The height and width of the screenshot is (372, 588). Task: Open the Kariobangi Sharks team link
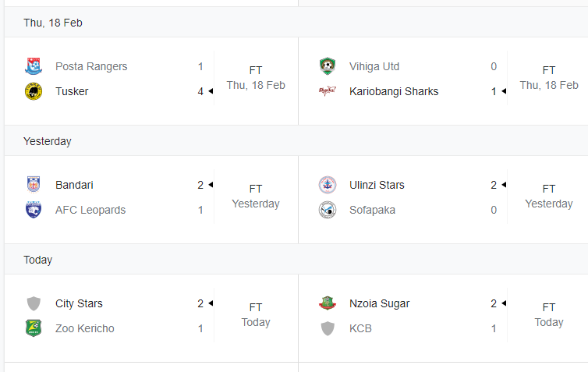(x=394, y=91)
